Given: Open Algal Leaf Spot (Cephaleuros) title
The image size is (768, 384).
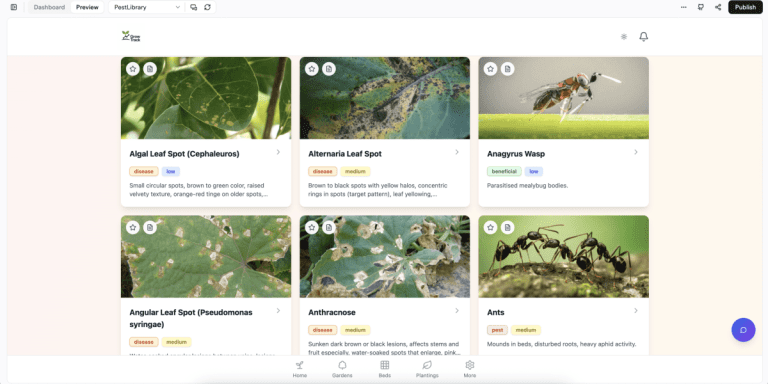Looking at the screenshot, I should [x=184, y=154].
